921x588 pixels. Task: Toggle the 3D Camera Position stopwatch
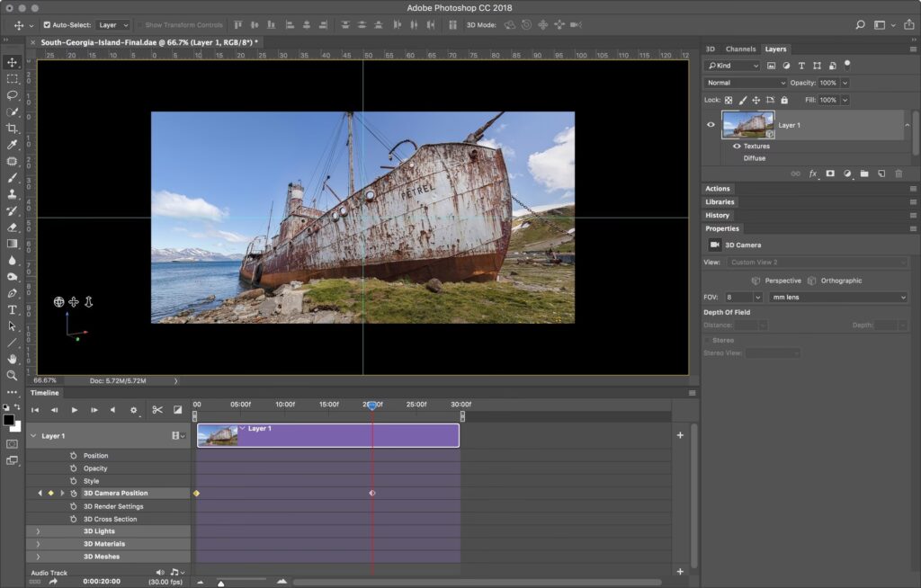point(74,494)
